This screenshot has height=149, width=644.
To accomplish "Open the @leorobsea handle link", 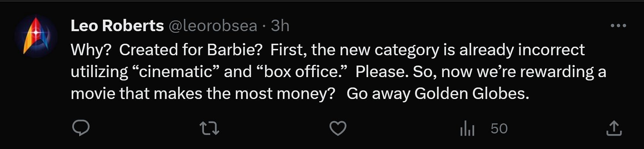I will tap(213, 26).
